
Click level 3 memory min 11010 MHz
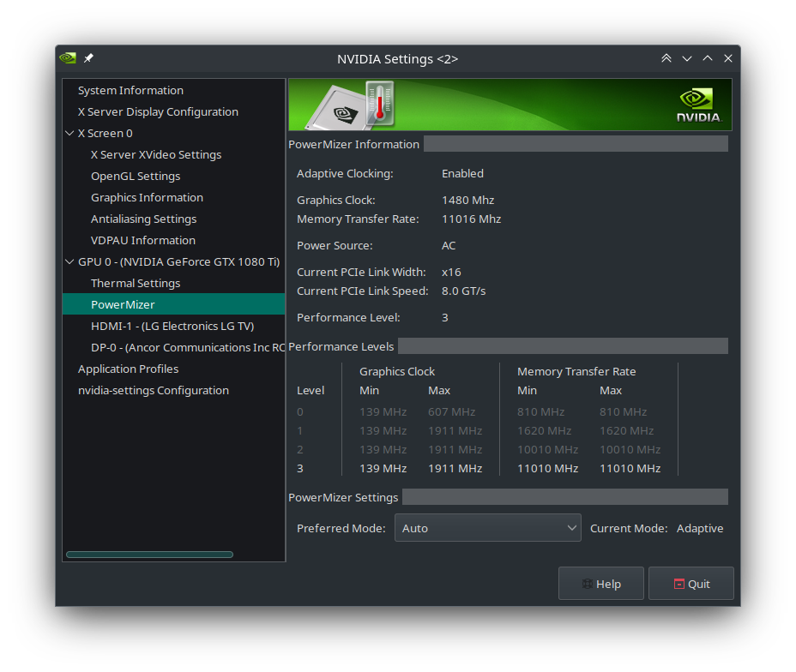548,469
